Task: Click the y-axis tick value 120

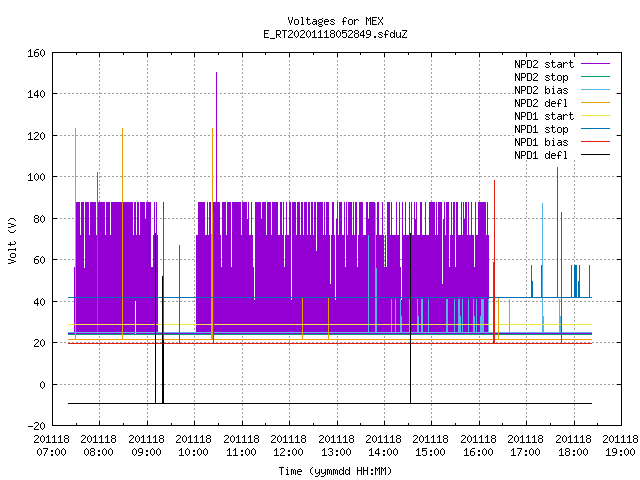Action: [x=36, y=136]
